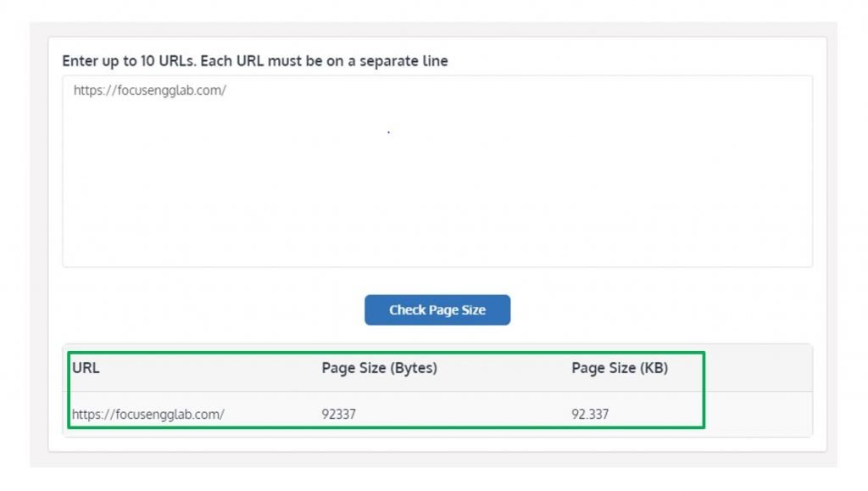Select the Page Size (Bytes) column header
868x491 pixels.
pos(379,368)
